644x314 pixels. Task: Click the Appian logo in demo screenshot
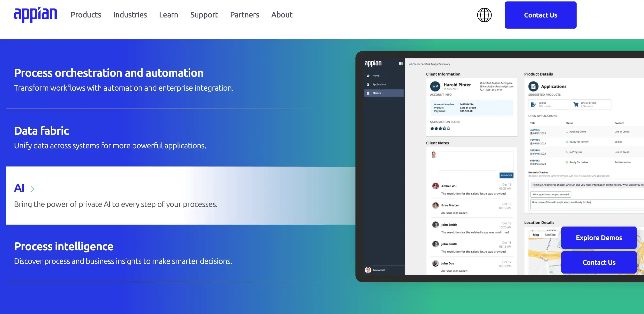coord(373,63)
